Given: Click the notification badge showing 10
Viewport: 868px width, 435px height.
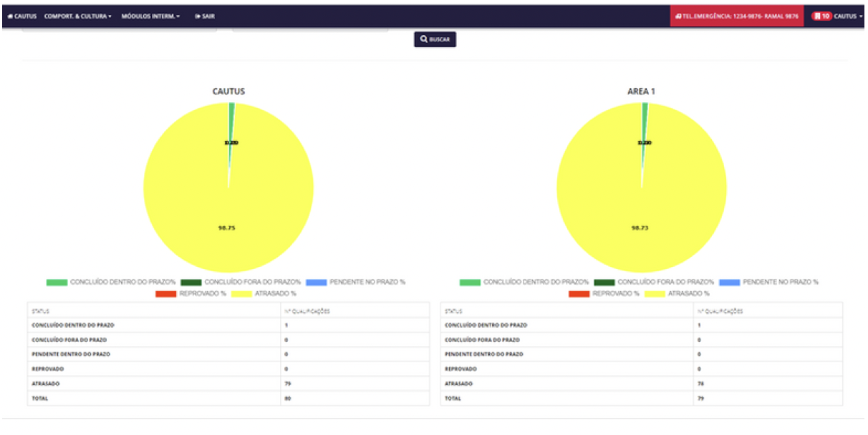Looking at the screenshot, I should pyautogui.click(x=821, y=16).
